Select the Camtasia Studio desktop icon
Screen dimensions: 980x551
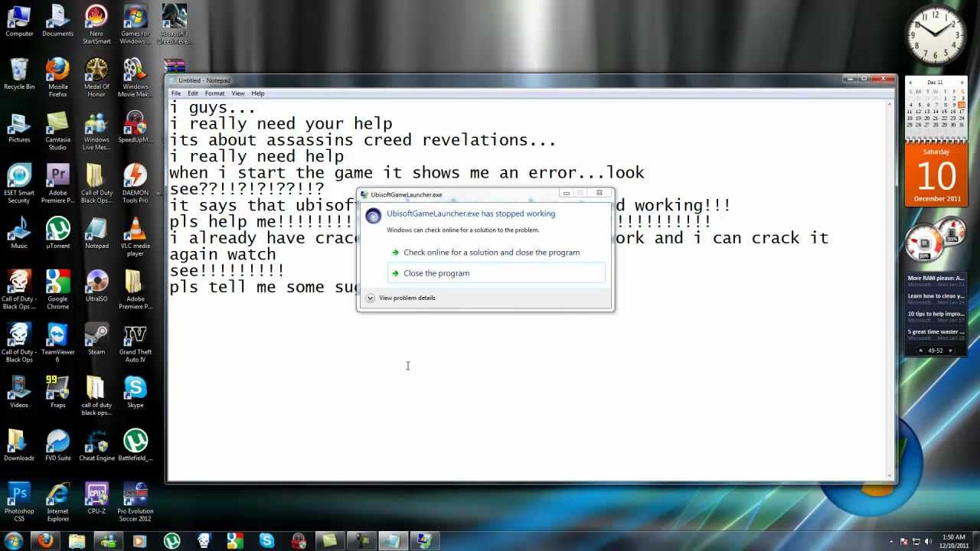57,130
